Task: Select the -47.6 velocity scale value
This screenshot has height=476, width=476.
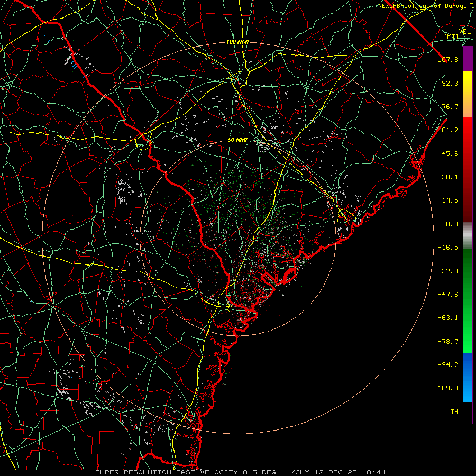Action: (x=448, y=295)
